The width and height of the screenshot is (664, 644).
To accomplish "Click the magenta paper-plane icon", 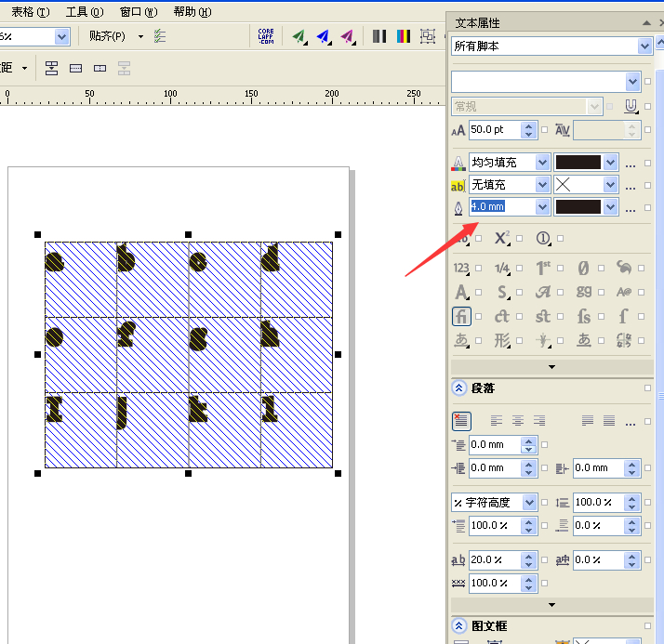I will 349,37.
